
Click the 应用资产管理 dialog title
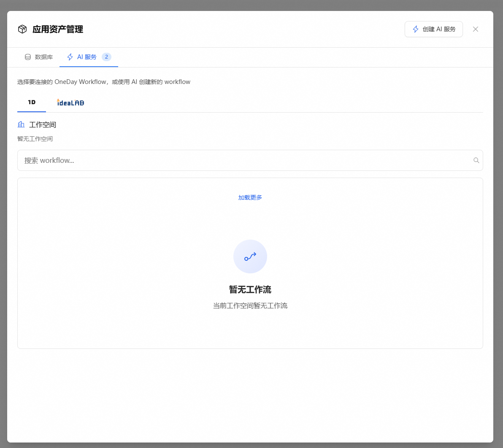[58, 29]
